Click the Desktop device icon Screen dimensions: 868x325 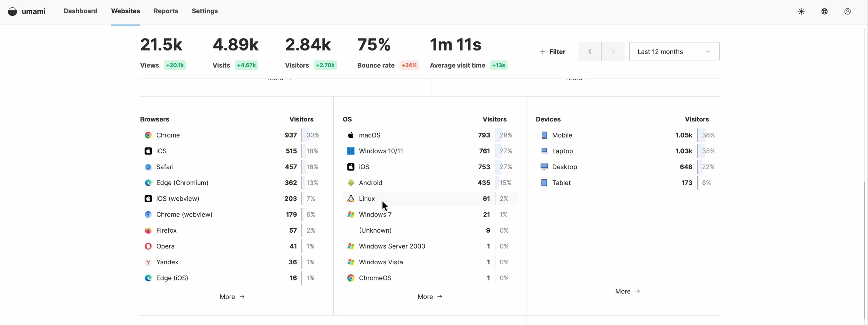pyautogui.click(x=544, y=167)
